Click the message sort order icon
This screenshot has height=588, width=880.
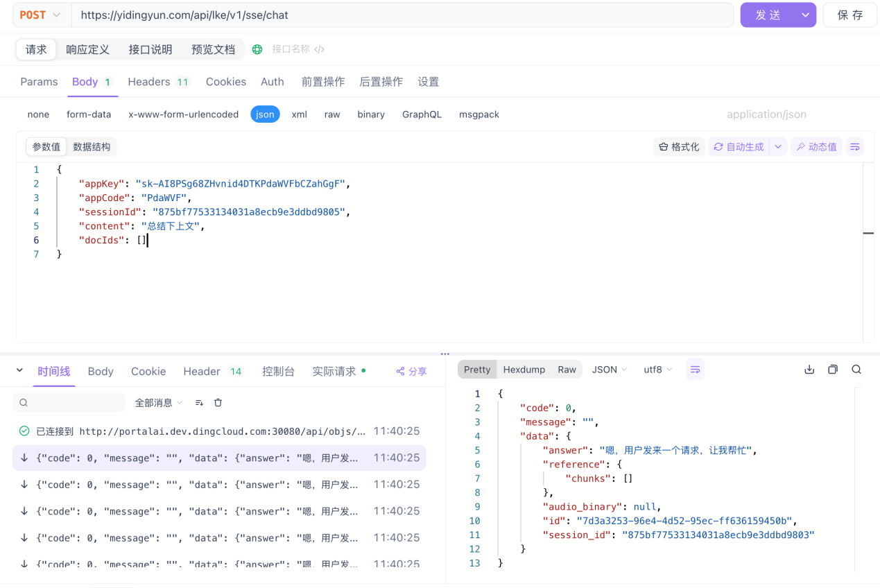[x=199, y=403]
